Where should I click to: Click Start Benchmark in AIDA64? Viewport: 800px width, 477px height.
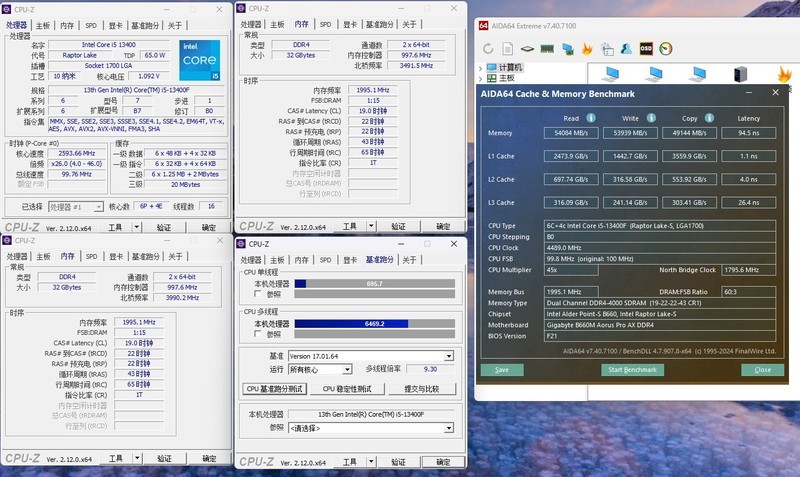(x=632, y=370)
